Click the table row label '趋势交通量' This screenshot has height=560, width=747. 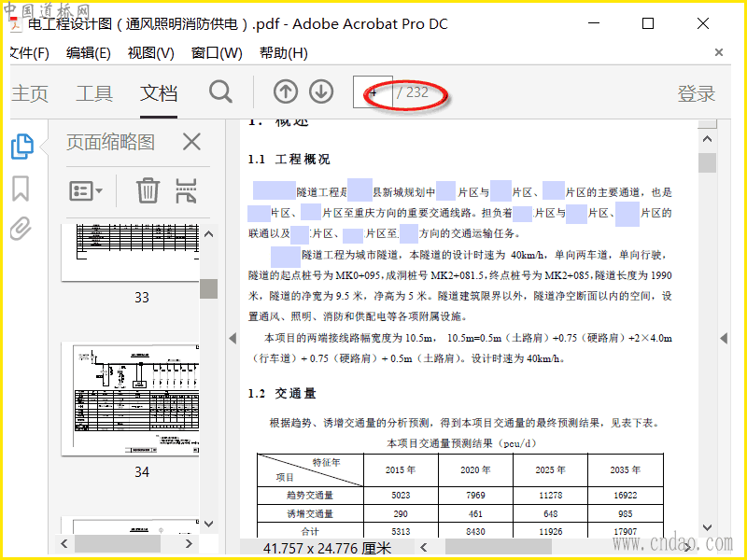(x=310, y=496)
